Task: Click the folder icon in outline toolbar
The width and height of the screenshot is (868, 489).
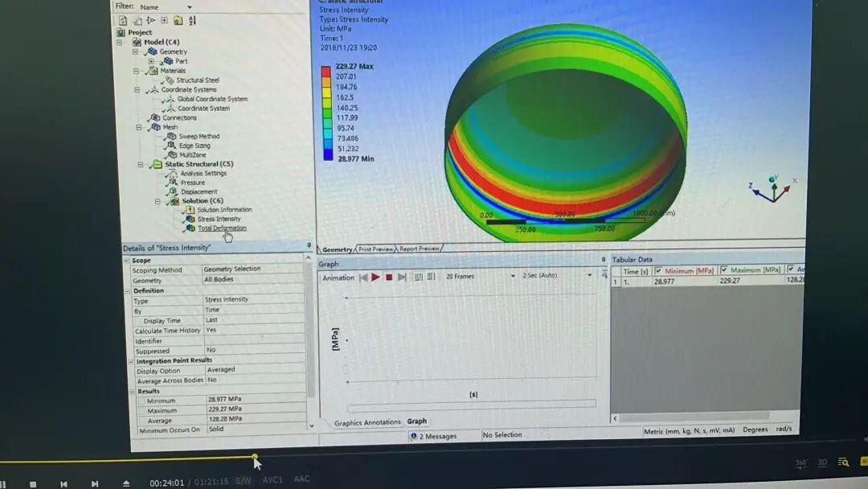Action: tap(178, 20)
